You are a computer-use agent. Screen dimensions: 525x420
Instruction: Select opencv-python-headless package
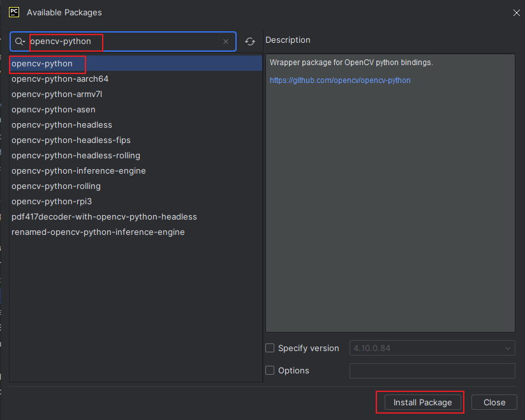pos(136,125)
